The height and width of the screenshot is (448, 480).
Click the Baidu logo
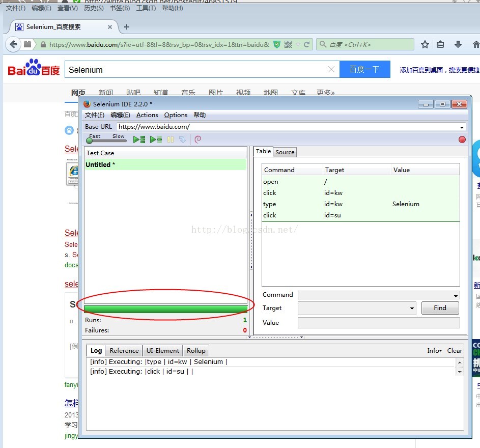[34, 67]
